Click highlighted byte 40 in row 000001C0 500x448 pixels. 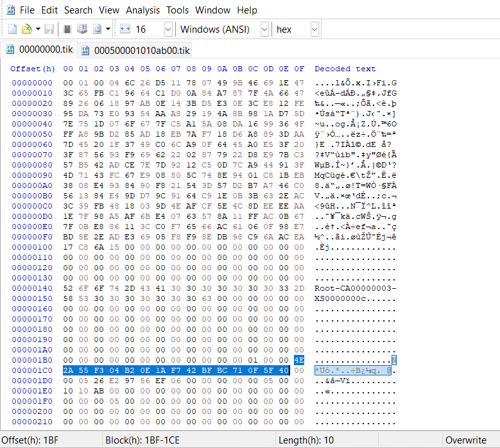284,370
